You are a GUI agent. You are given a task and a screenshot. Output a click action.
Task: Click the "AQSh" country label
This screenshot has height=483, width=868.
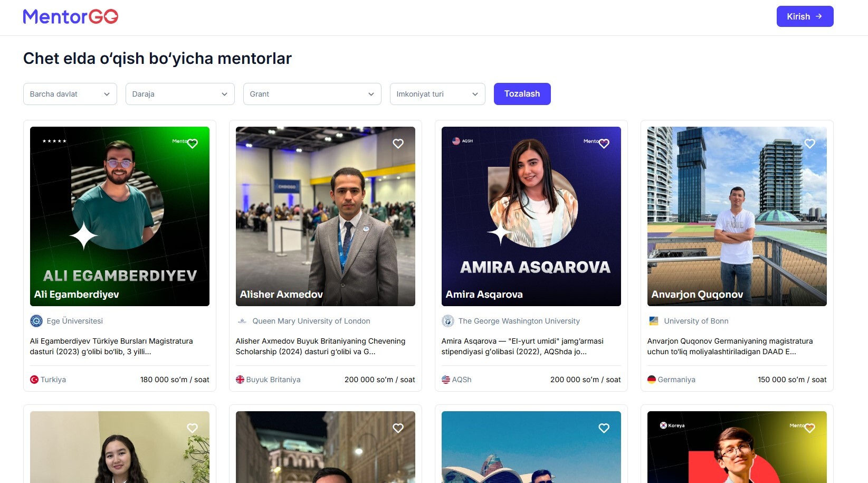[x=462, y=380]
